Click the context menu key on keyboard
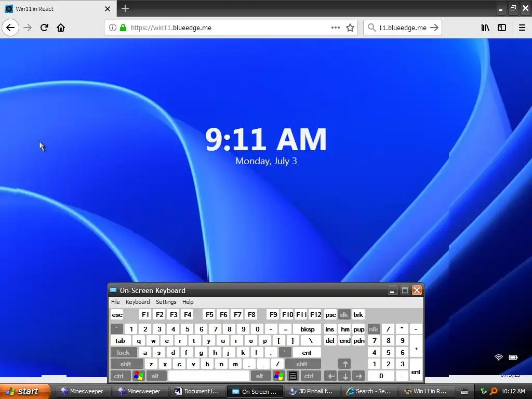 [293, 376]
